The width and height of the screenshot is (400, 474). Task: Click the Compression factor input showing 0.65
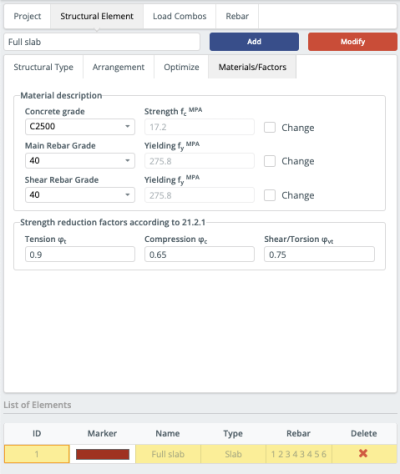click(x=199, y=254)
